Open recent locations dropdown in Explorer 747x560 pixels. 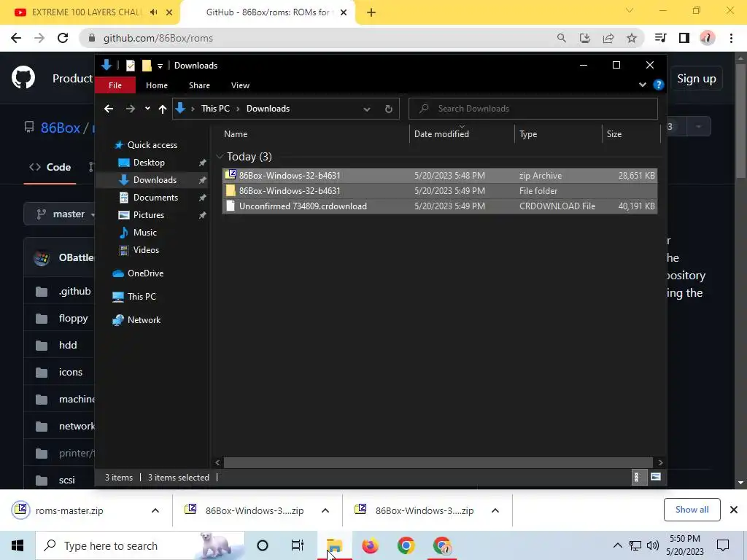point(147,109)
